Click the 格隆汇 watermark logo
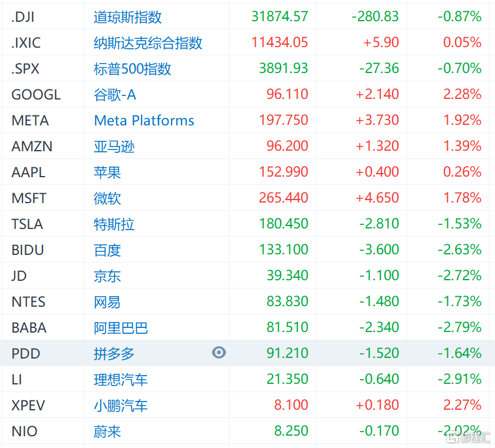Viewport: 495px width, 448px height. [467, 440]
